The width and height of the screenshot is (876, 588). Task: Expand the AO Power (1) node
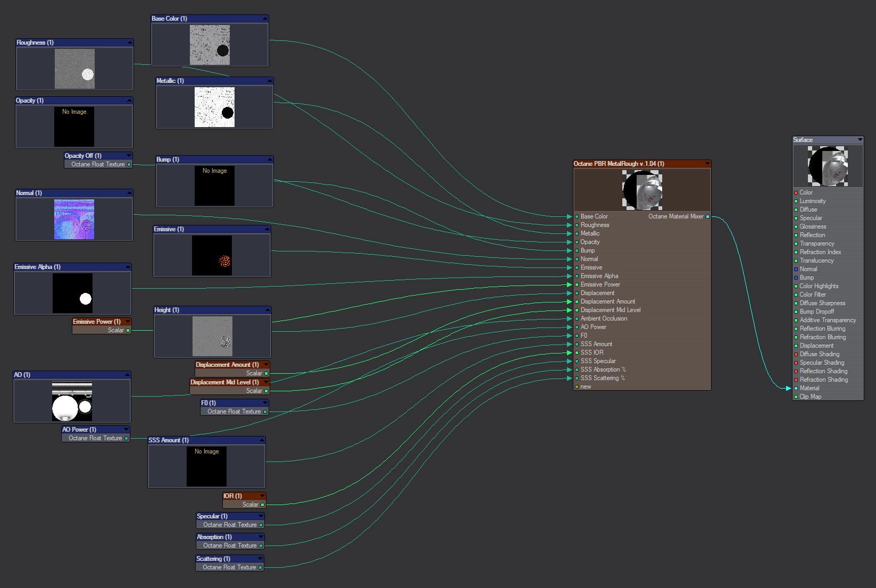(x=126, y=430)
